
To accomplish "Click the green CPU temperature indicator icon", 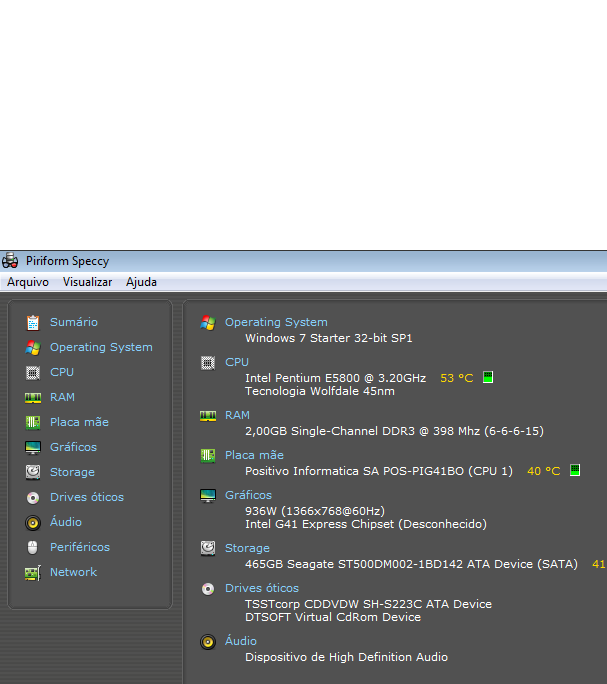I will pyautogui.click(x=488, y=377).
